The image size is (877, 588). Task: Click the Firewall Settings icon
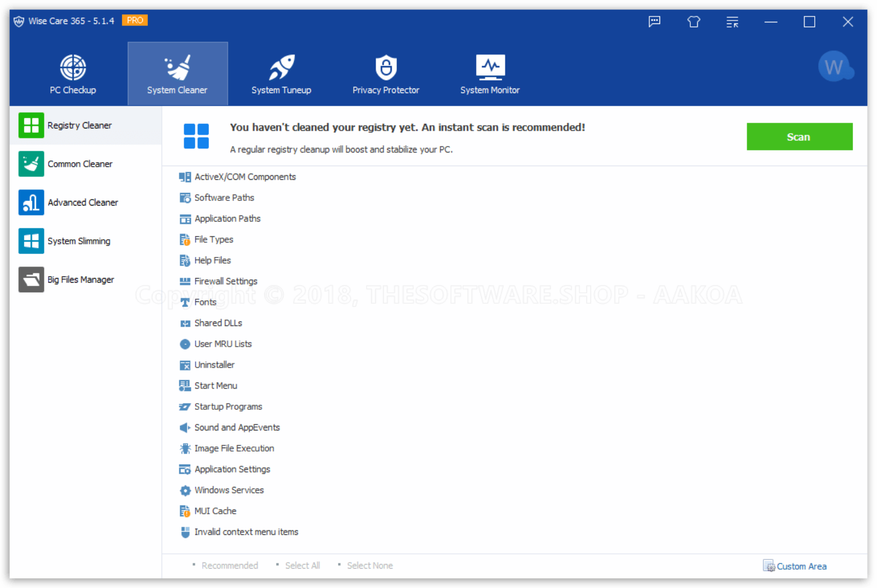pyautogui.click(x=185, y=281)
